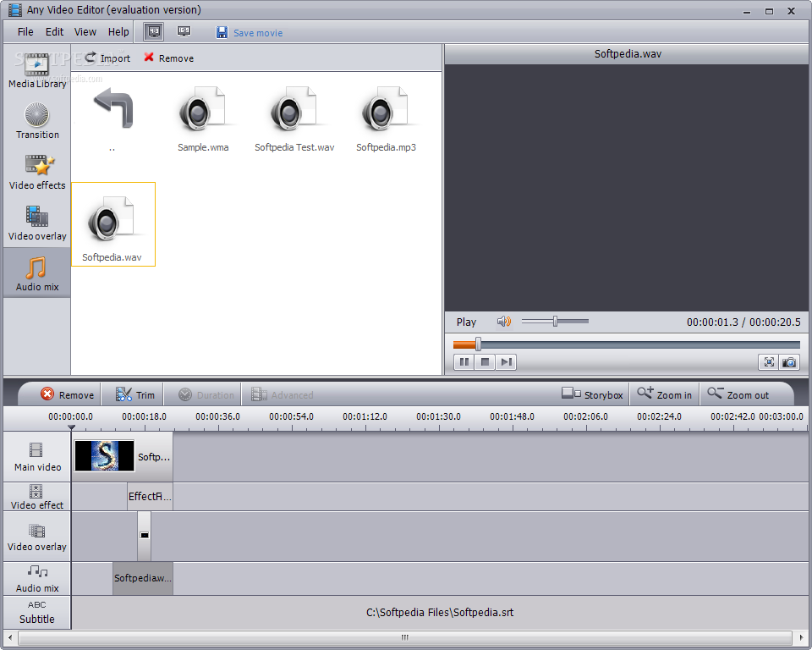Select the Subtitle track header
Viewport: 812px width, 650px height.
coord(36,612)
